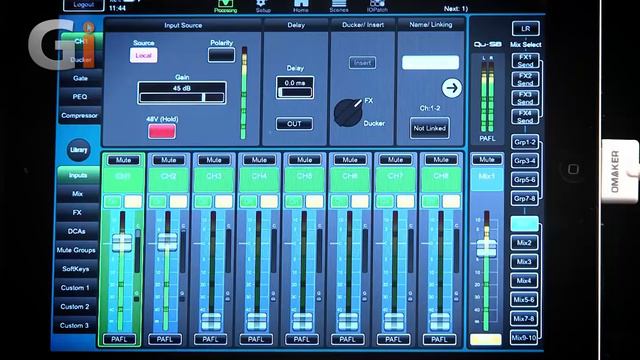640x360 pixels.
Task: Switch to the DCAs layer
Action: coord(77,231)
